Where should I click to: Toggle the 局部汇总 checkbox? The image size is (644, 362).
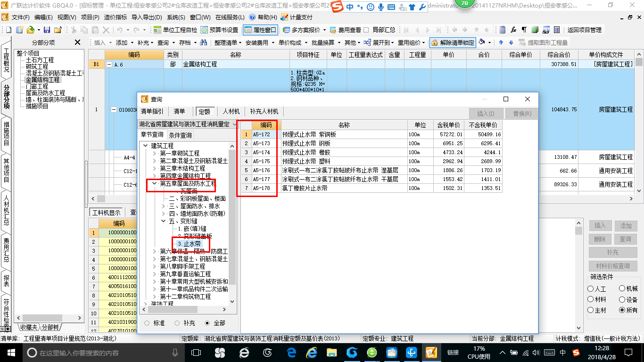(366, 30)
